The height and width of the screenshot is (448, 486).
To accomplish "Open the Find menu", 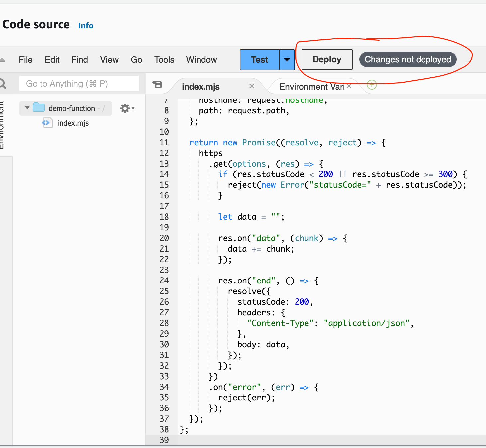I will tap(80, 60).
